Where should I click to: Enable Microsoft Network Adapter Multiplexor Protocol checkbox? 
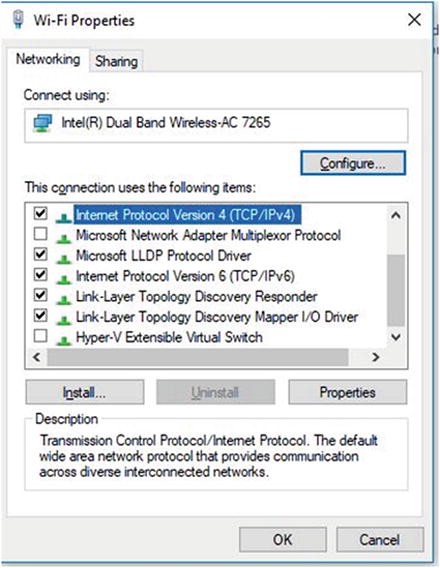point(40,234)
